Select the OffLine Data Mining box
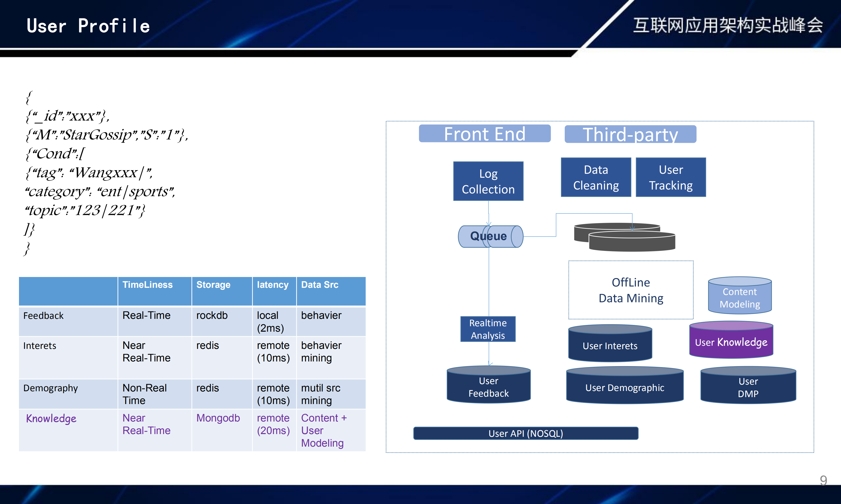The image size is (841, 504). [x=631, y=290]
